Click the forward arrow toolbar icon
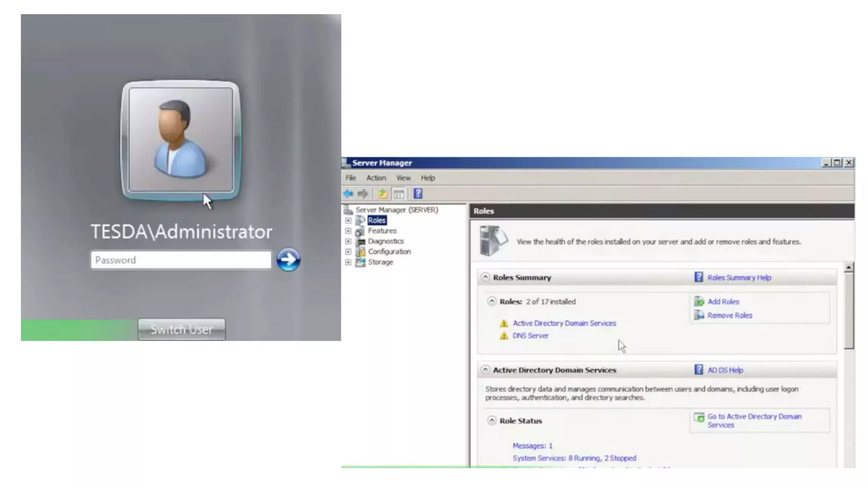Image resolution: width=868 pixels, height=488 pixels. [x=363, y=194]
